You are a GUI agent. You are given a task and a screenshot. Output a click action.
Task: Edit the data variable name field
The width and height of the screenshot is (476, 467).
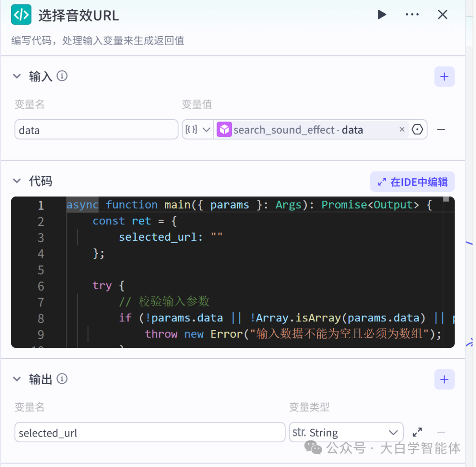(x=96, y=130)
